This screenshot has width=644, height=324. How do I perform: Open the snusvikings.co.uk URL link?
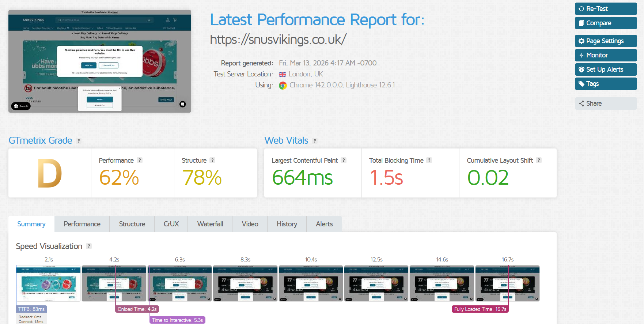click(x=278, y=39)
